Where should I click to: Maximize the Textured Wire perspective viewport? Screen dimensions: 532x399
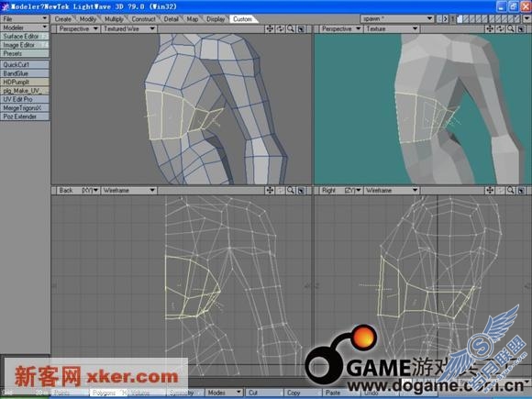pyautogui.click(x=301, y=28)
